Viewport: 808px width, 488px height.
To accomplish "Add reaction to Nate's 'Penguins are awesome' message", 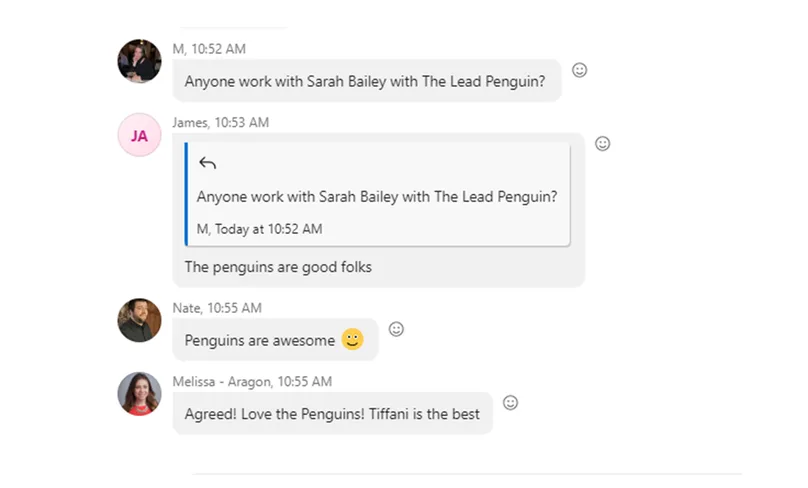I will click(x=396, y=329).
